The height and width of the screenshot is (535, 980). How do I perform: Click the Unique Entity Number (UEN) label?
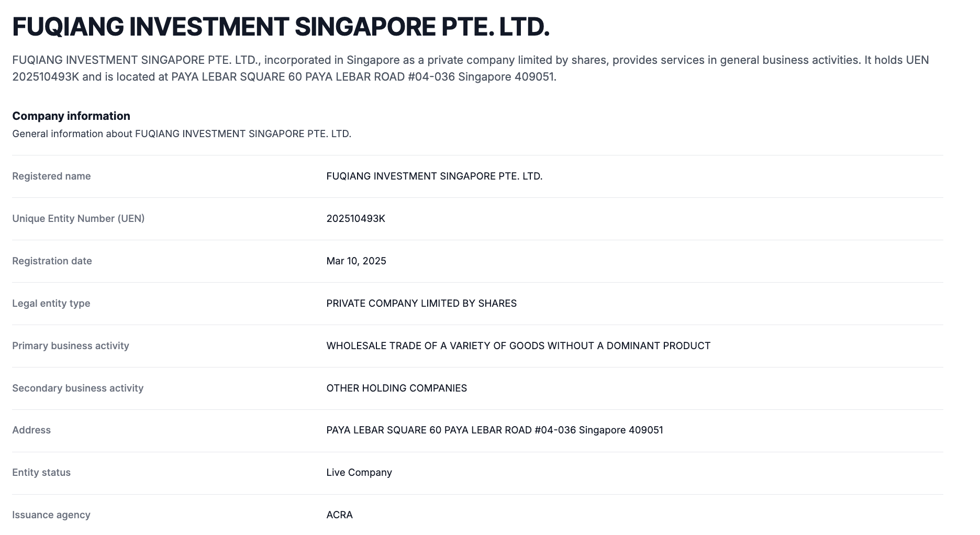pyautogui.click(x=79, y=219)
